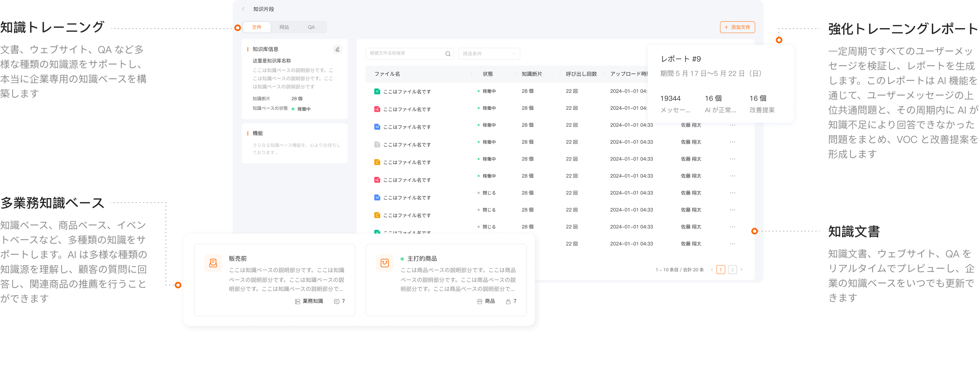Click the 強化トレーニングレポート heading

(903, 29)
